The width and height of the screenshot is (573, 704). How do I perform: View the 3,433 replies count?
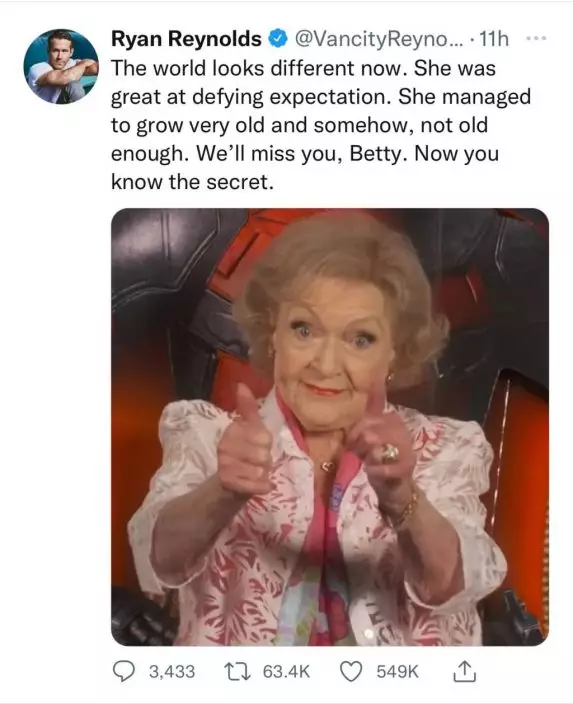click(172, 672)
